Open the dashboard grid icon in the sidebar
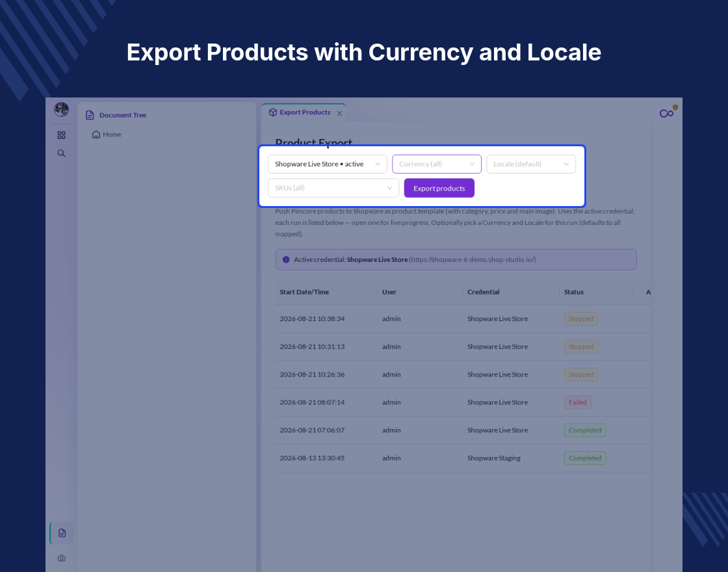 coord(61,135)
